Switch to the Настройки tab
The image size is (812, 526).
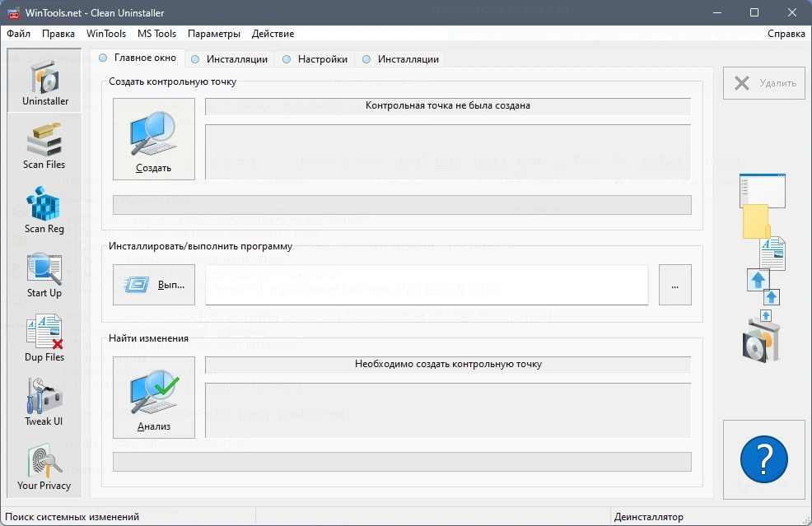tap(315, 59)
